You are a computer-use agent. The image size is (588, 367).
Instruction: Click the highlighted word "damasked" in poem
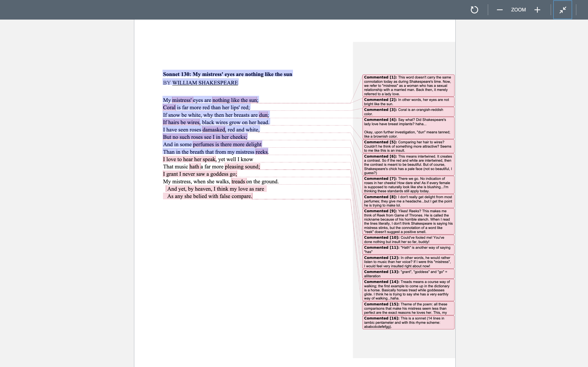click(214, 130)
